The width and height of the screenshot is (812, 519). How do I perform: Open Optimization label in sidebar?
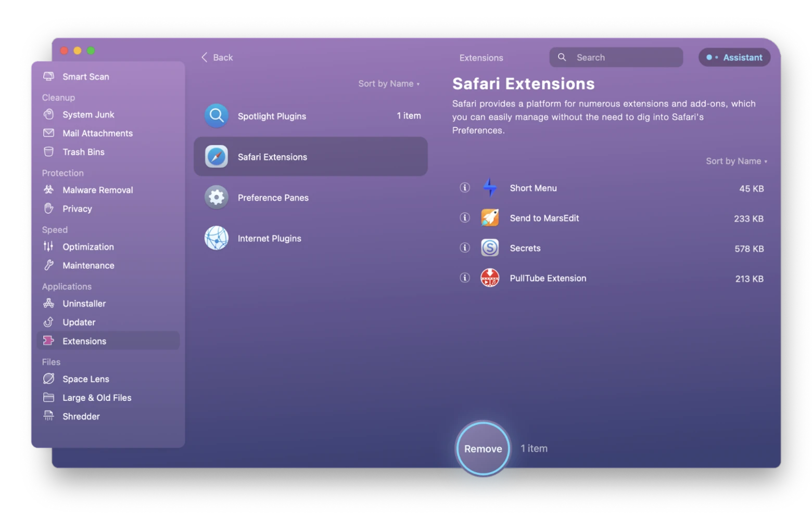[x=88, y=246]
